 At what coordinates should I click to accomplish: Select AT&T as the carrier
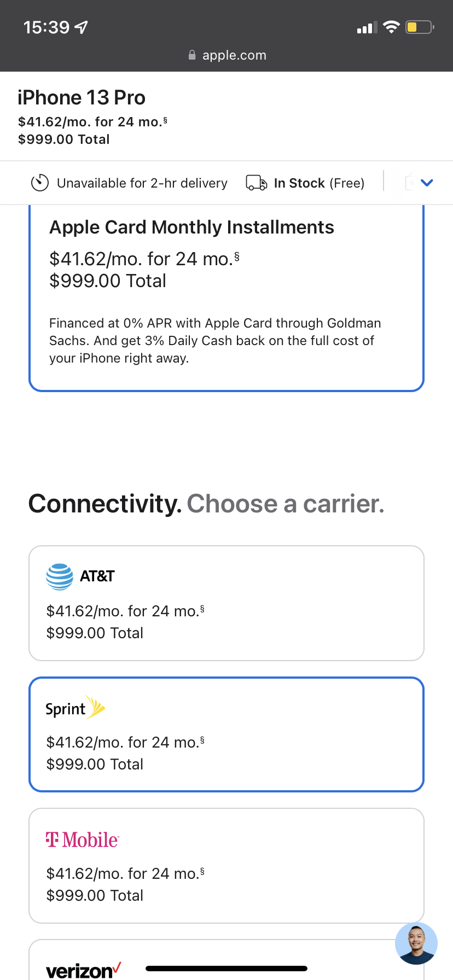[226, 603]
